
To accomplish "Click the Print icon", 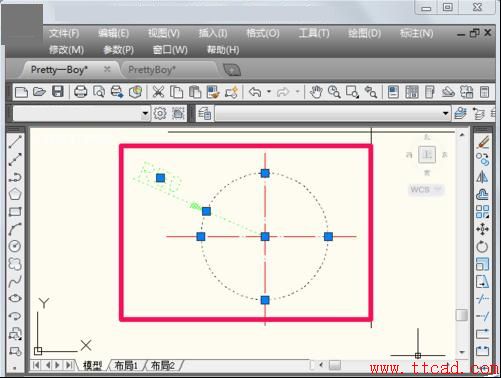I will pyautogui.click(x=80, y=92).
